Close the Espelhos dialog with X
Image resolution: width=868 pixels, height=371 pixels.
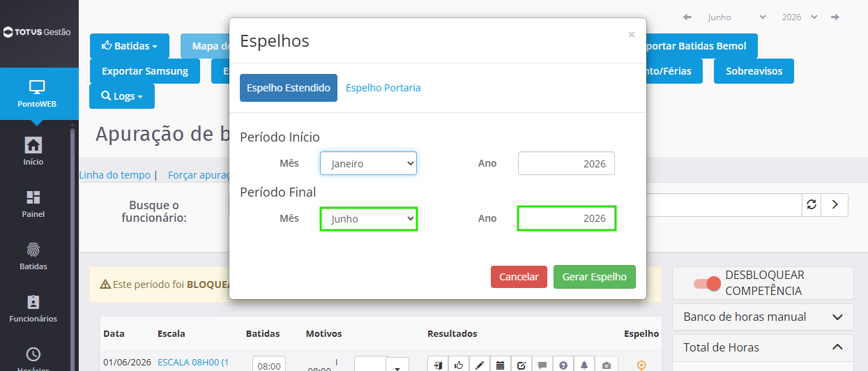632,34
